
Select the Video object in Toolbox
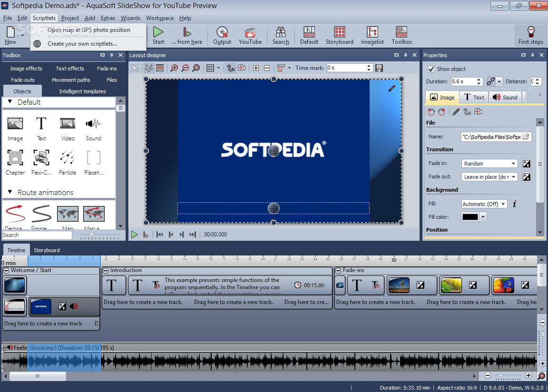pyautogui.click(x=68, y=129)
